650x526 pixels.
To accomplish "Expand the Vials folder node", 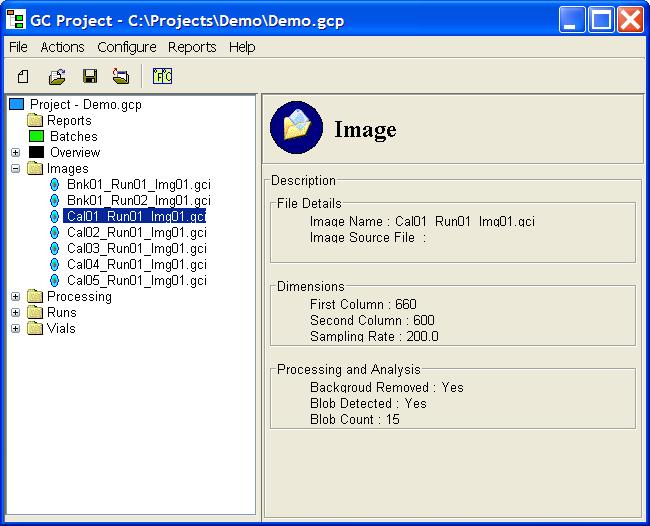I will [16, 328].
